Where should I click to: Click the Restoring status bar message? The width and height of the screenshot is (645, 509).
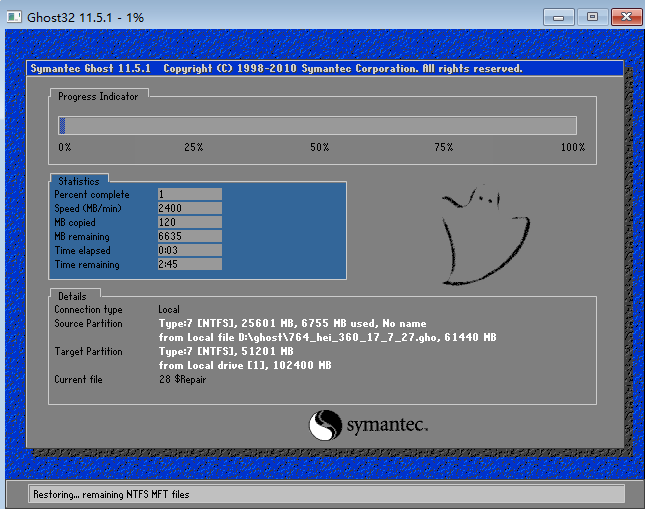111,494
